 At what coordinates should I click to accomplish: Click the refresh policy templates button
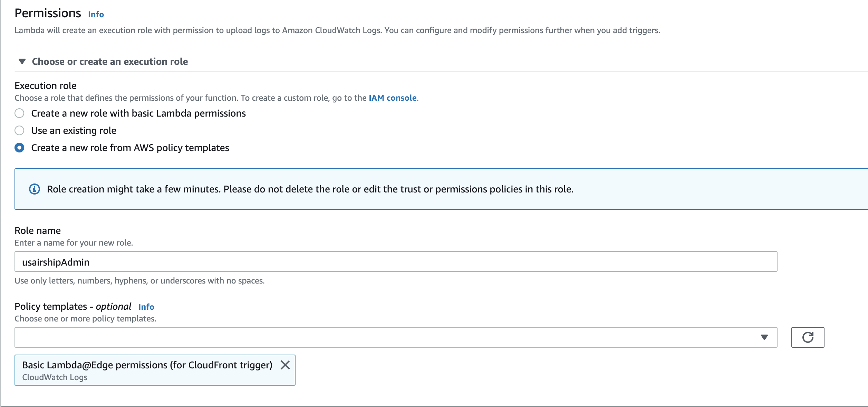tap(808, 337)
